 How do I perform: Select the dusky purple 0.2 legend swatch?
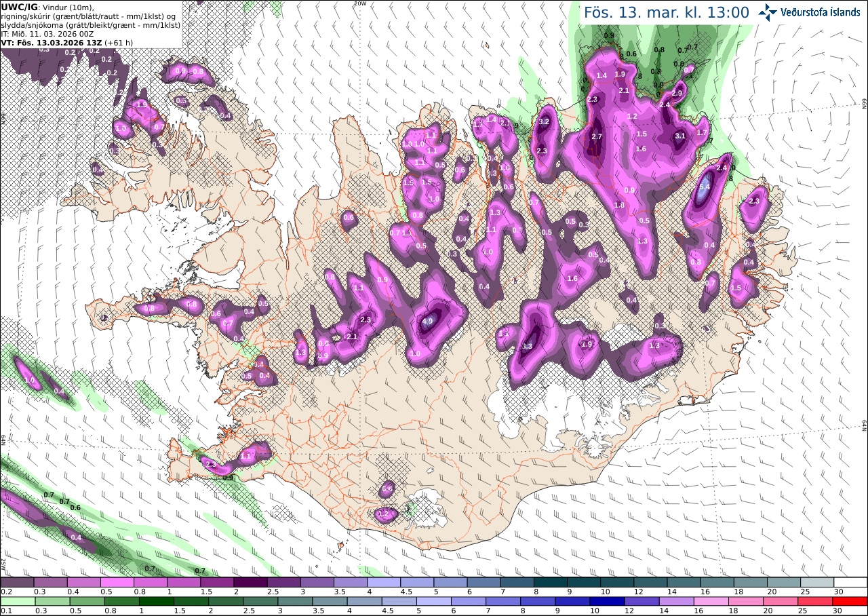[17, 582]
